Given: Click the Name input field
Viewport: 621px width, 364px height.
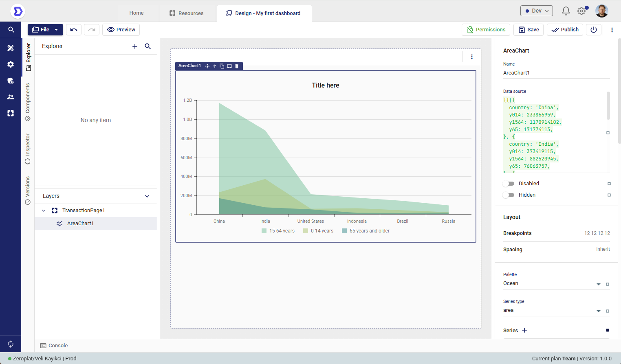Looking at the screenshot, I should coord(556,73).
